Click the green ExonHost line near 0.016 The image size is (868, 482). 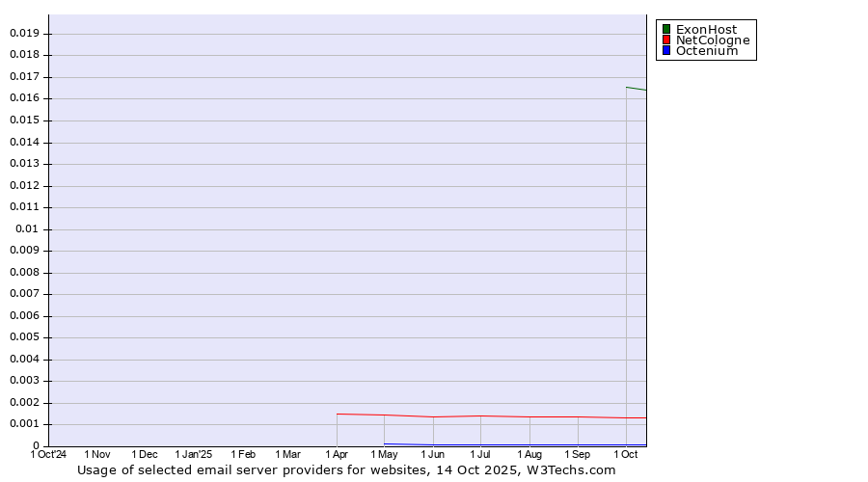click(x=635, y=89)
